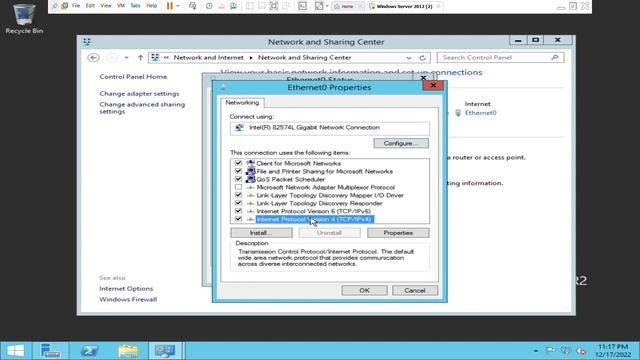Toggle Link-Layer Topology Discovery Mapper I/O Driver checkbox

[238, 195]
